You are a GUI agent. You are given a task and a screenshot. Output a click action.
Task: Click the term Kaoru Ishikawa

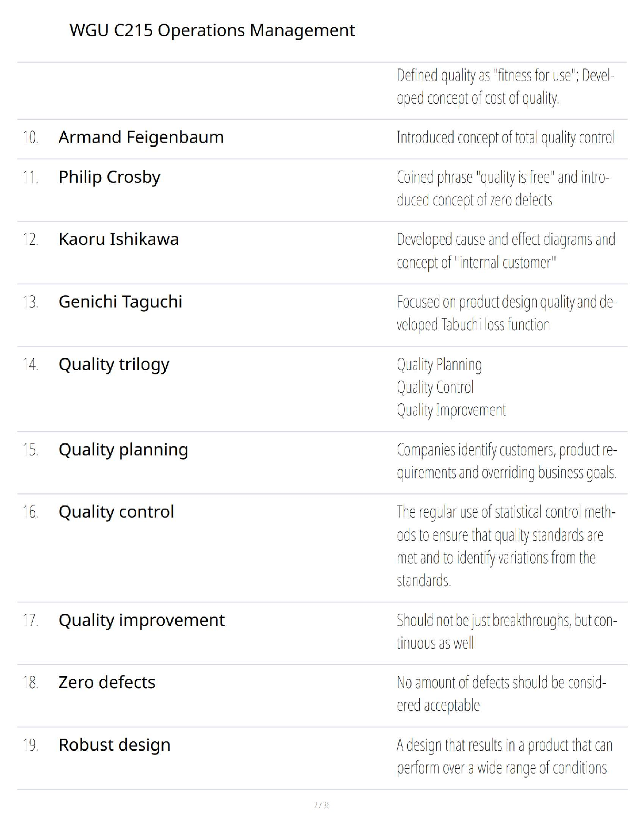pos(118,239)
